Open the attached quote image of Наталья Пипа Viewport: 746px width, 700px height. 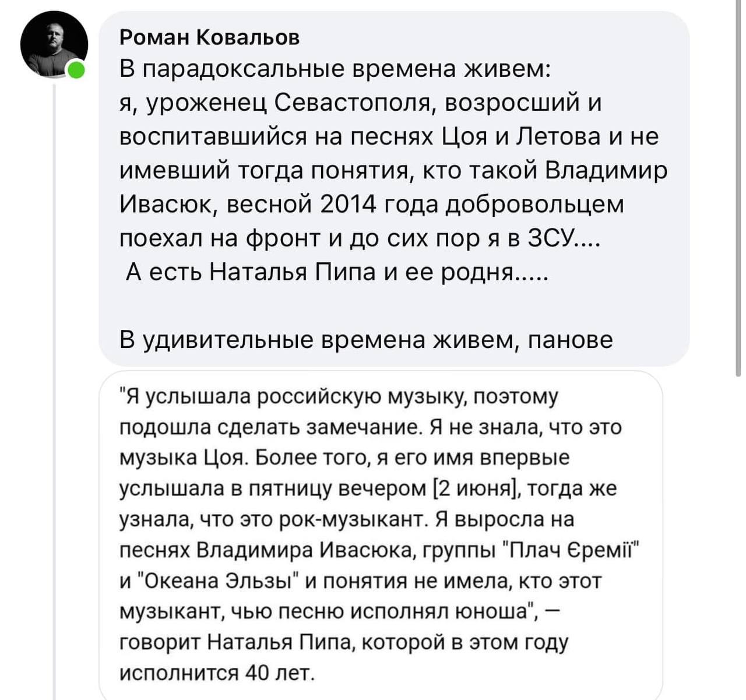pyautogui.click(x=381, y=533)
